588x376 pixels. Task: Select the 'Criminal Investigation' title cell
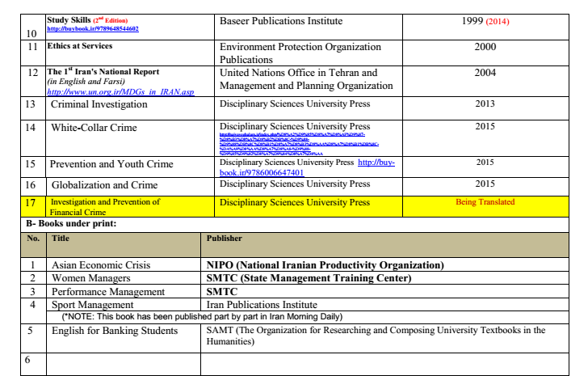pyautogui.click(x=107, y=104)
